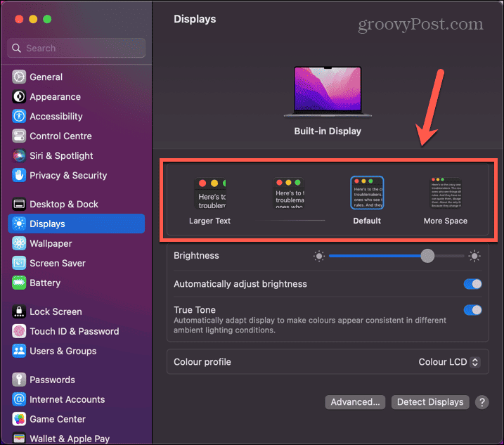This screenshot has width=504, height=445.
Task: Select Users & Groups in sidebar
Action: [x=76, y=351]
